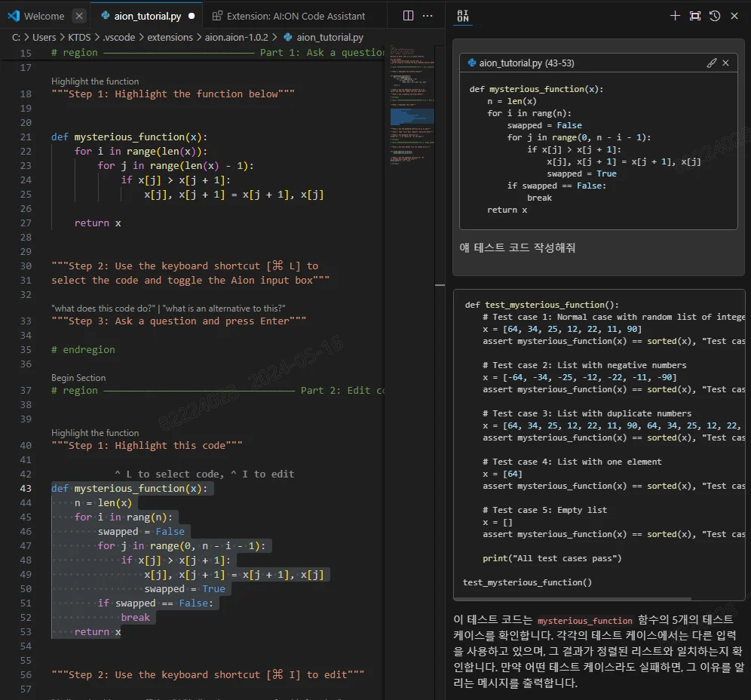Switch to the Welcome tab
Image resolution: width=751 pixels, height=700 pixels.
pyautogui.click(x=44, y=16)
